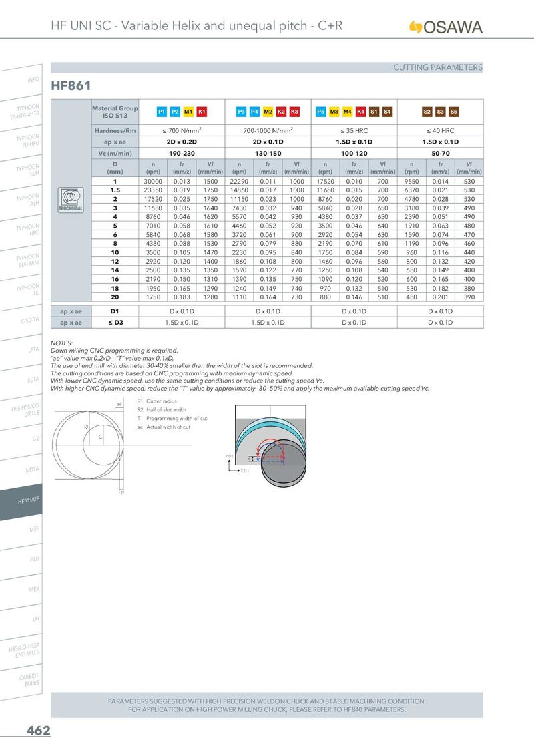
Task: Click the 22290 rpm cell
Action: coord(240,181)
